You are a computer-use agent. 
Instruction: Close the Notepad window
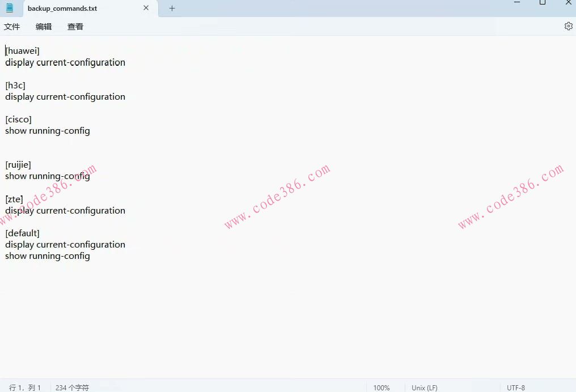point(568,2)
